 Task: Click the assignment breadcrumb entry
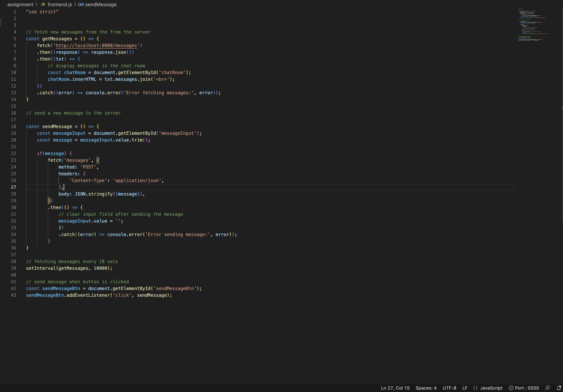[20, 4]
